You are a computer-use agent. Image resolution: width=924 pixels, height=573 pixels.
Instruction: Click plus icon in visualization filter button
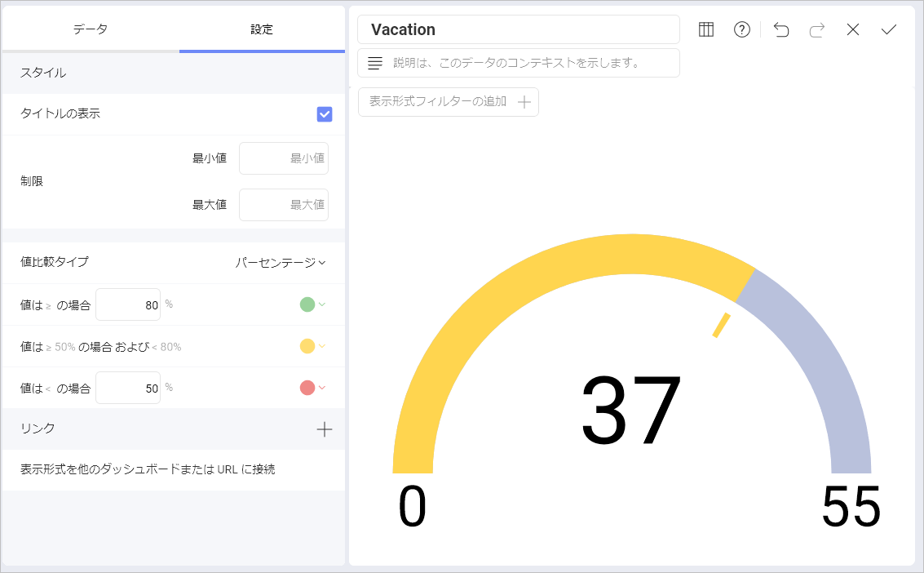click(x=524, y=103)
